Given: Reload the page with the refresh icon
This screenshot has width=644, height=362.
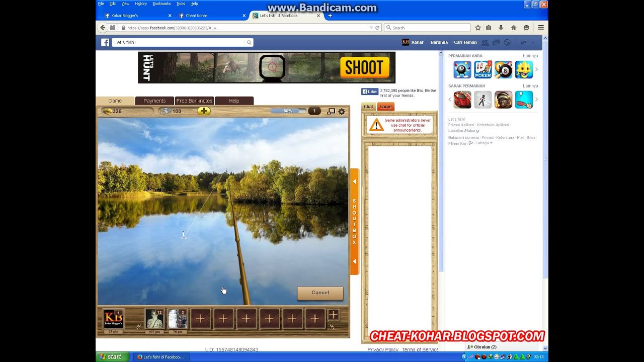Looking at the screenshot, I should [377, 28].
